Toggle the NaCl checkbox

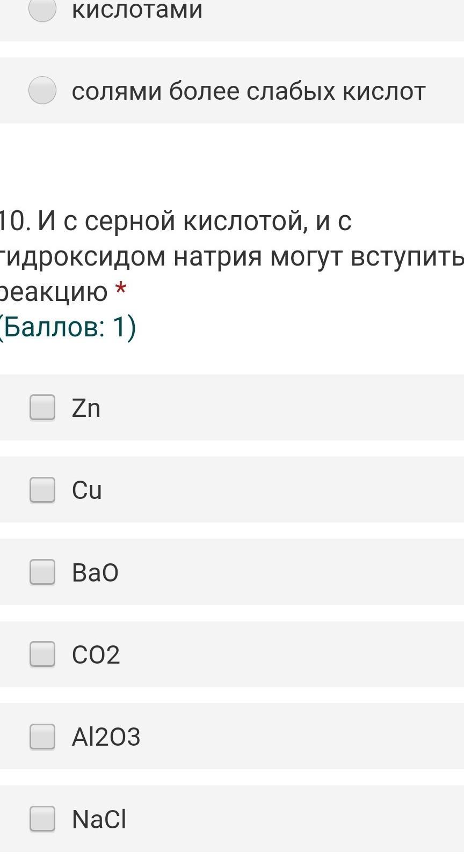42,819
